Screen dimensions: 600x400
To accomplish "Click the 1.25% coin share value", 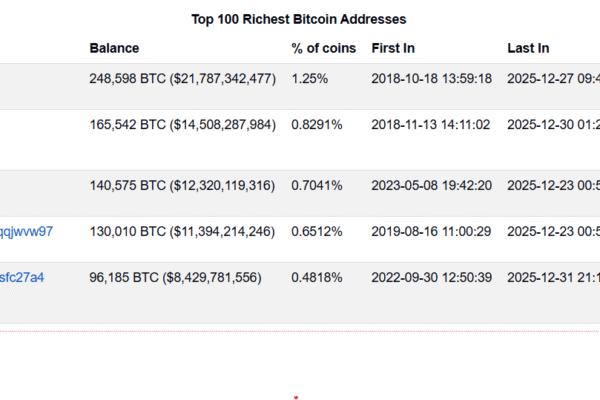I will (308, 79).
